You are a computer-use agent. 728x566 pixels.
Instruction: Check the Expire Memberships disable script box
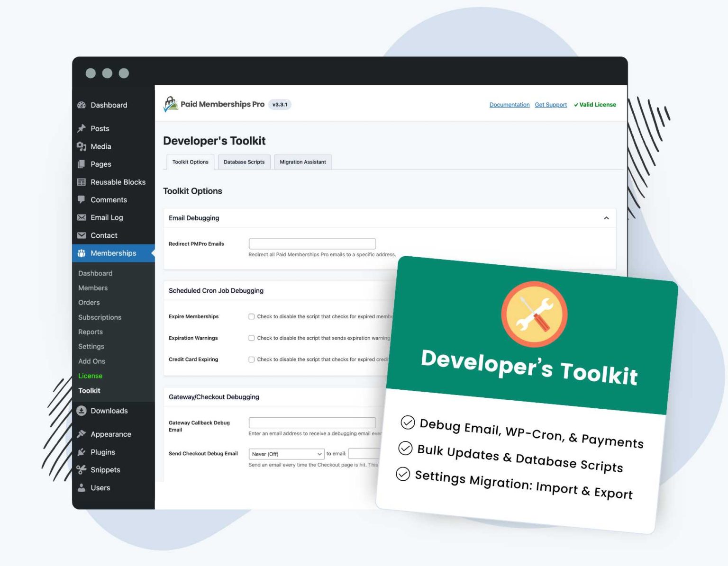(x=252, y=316)
